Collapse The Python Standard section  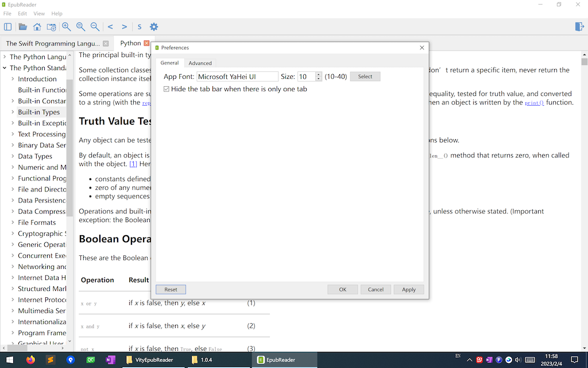[6, 68]
